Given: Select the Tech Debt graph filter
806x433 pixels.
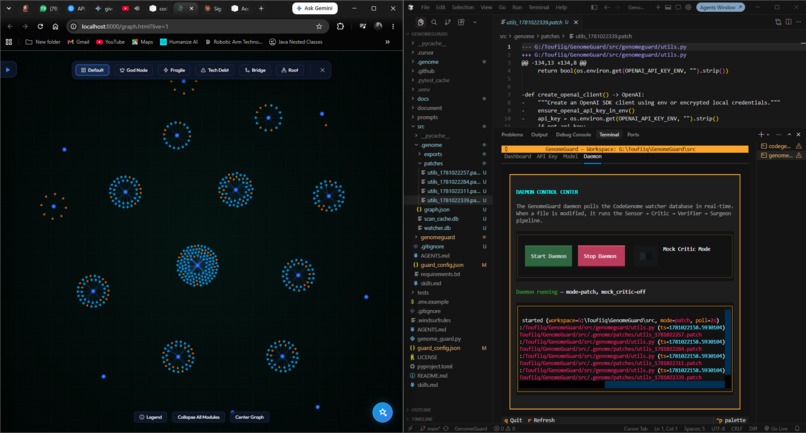Looking at the screenshot, I should point(214,70).
